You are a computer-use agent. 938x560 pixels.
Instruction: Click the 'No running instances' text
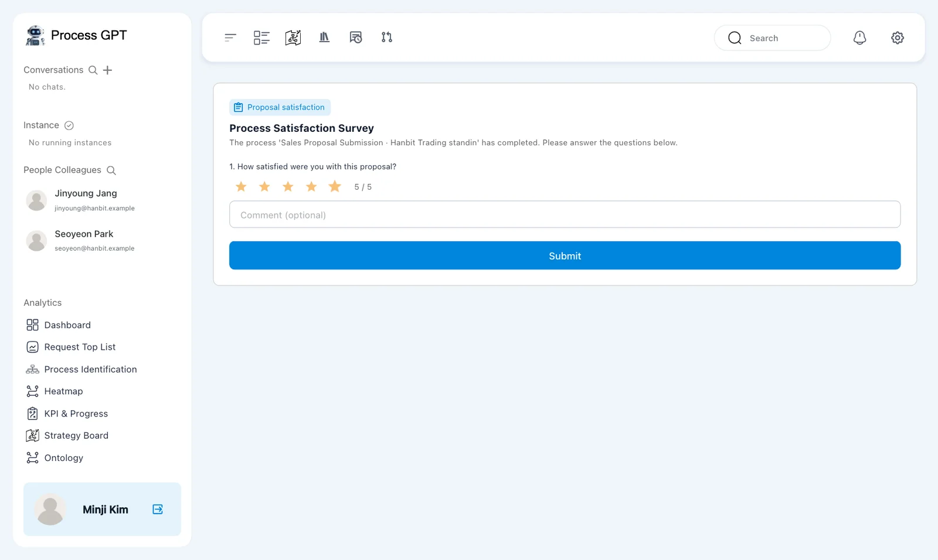coord(70,143)
